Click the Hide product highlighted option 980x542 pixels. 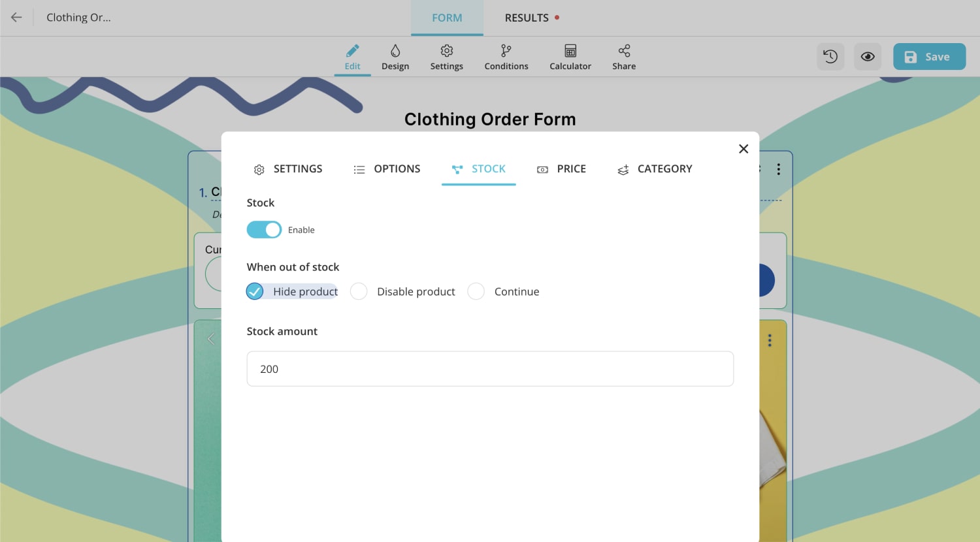click(292, 291)
